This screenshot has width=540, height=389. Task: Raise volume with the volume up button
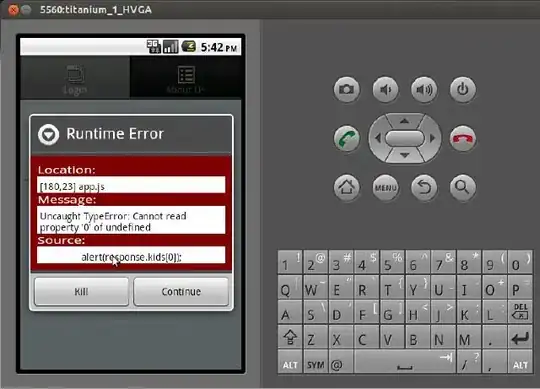[x=424, y=90]
